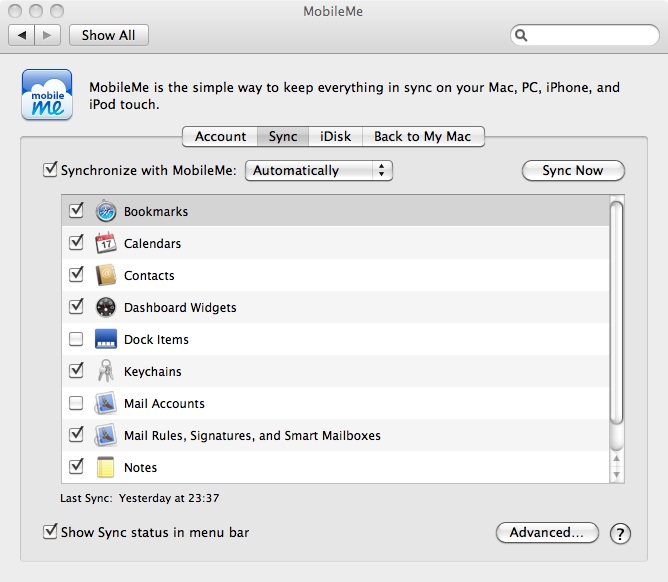Screen dimensions: 668x582
Task: Enable the Dock Items checkbox
Action: click(x=76, y=339)
